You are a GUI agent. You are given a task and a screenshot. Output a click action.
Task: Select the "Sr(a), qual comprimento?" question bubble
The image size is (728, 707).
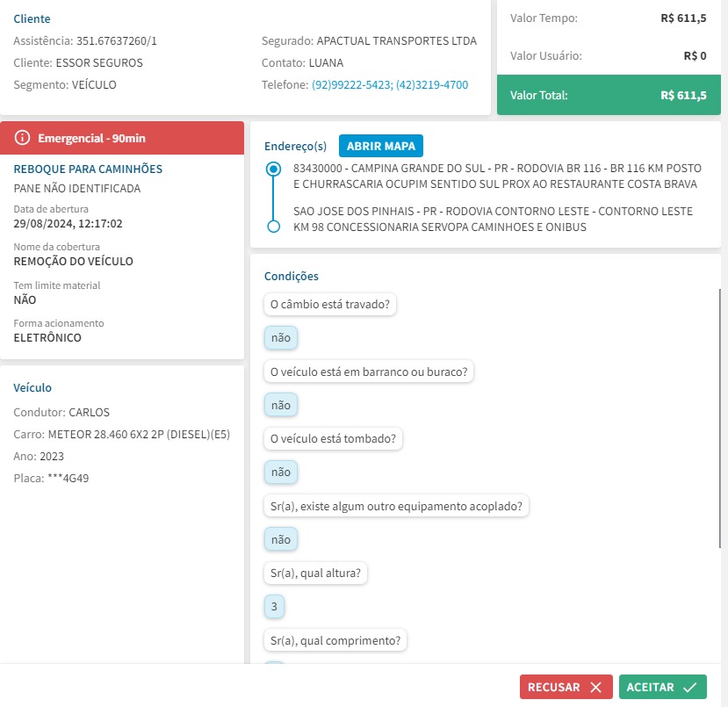tap(336, 640)
